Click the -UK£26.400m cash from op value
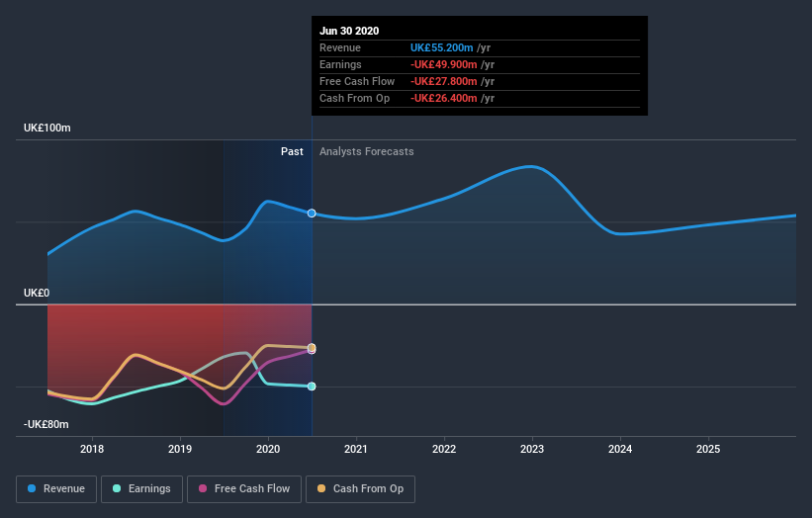The width and height of the screenshot is (812, 518). 444,98
